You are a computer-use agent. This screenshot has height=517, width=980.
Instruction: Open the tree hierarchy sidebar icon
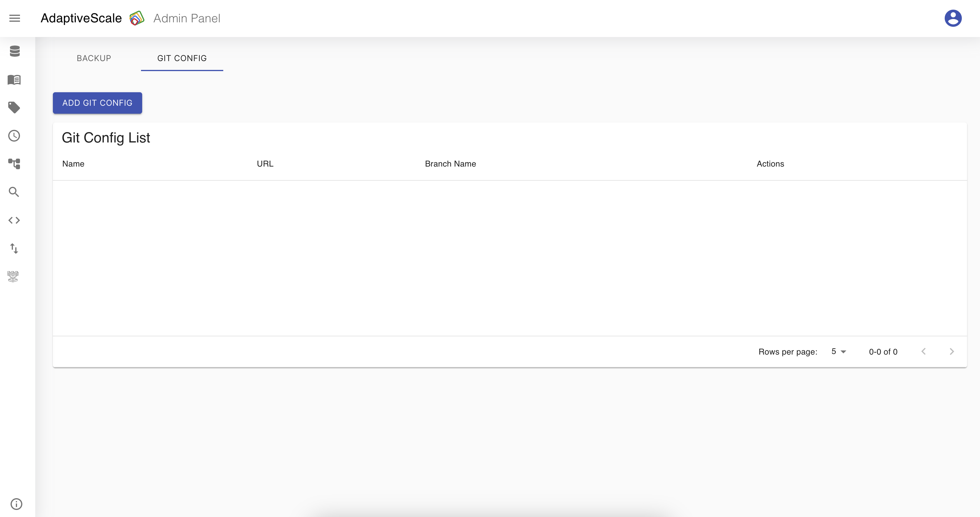(14, 164)
